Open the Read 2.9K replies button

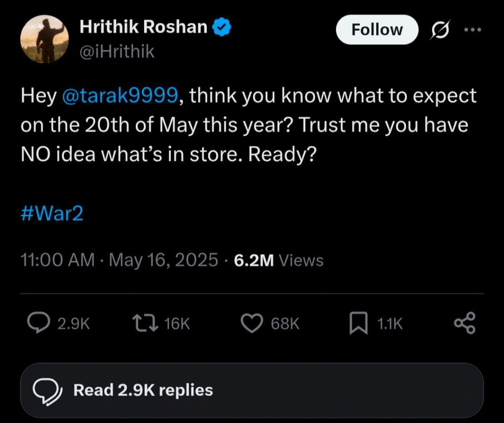click(252, 391)
